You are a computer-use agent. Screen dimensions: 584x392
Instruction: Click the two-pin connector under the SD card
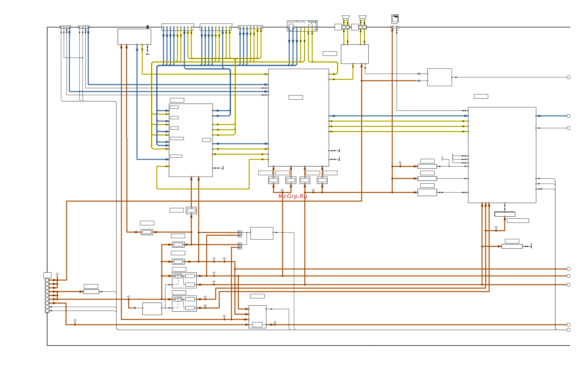[395, 27]
